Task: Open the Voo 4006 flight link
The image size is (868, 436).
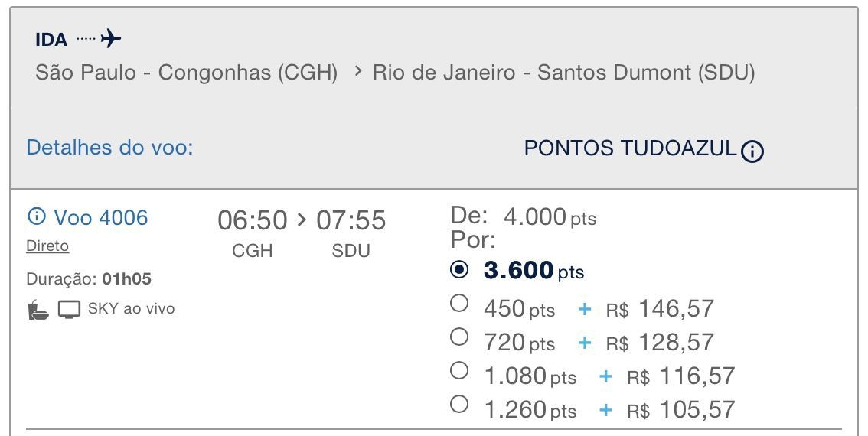Action: [101, 217]
